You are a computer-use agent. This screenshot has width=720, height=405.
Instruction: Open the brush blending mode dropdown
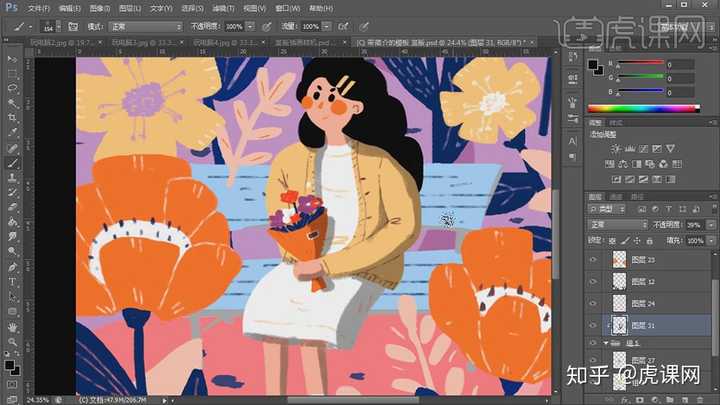[146, 27]
